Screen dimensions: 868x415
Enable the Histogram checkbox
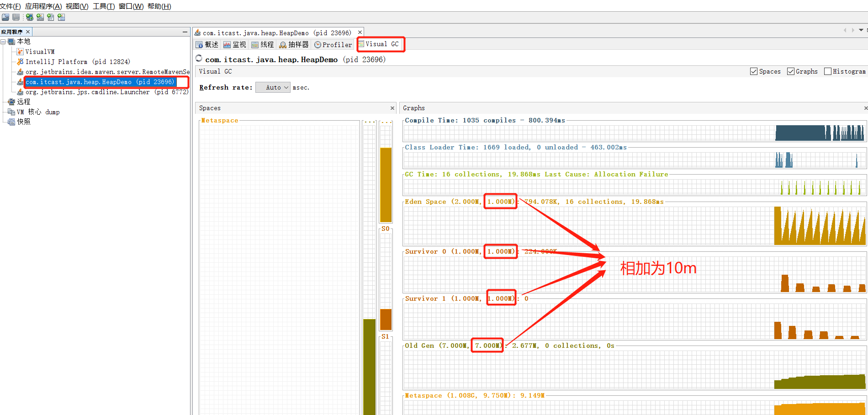pyautogui.click(x=828, y=71)
